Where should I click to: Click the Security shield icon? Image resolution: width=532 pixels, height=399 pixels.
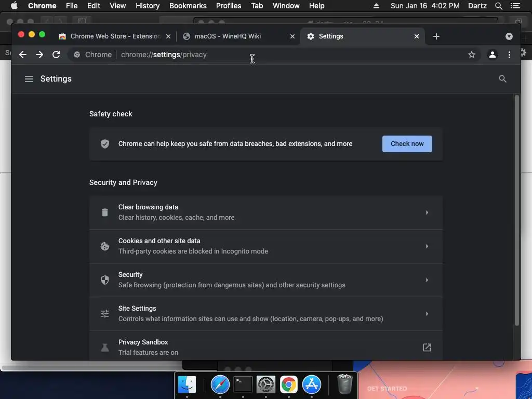click(105, 280)
